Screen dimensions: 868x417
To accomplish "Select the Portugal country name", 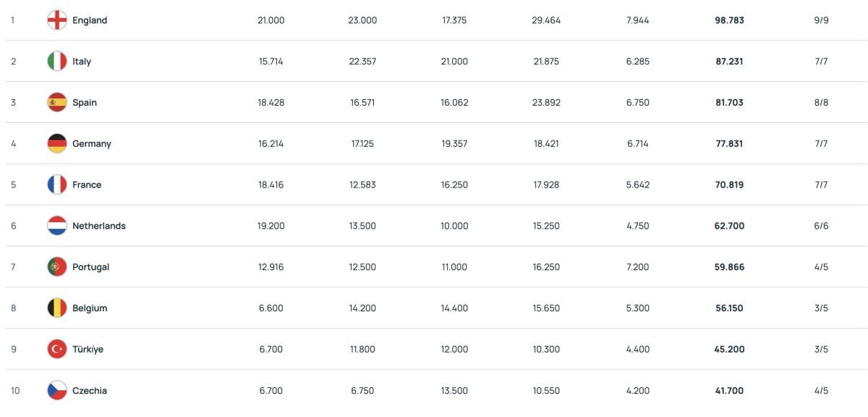I will click(x=90, y=267).
